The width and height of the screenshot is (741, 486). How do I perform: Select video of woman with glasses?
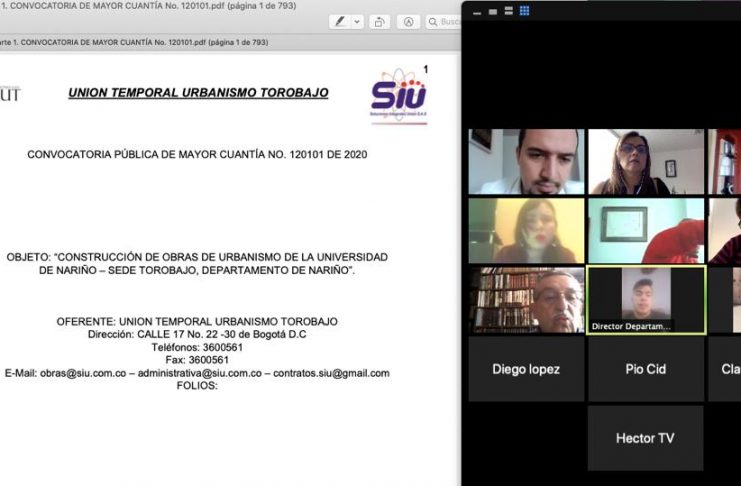646,162
